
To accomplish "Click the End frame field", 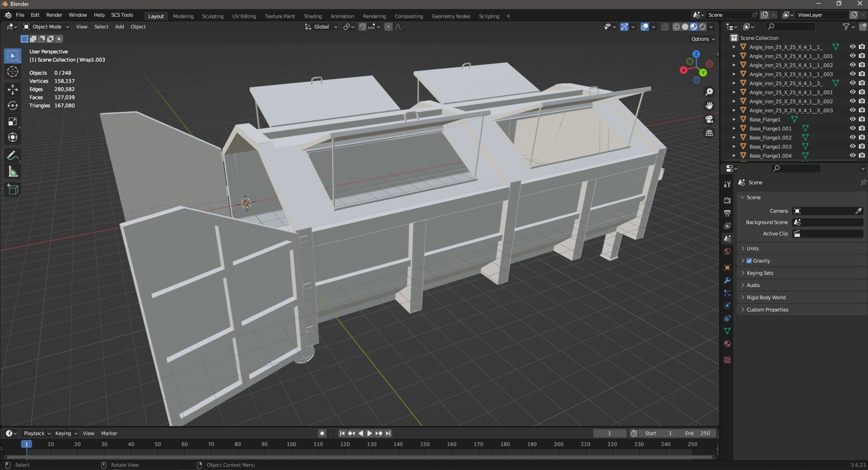I will click(698, 433).
